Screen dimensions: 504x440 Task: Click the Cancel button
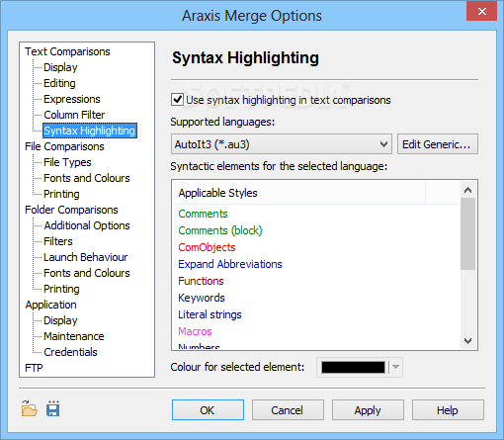(x=288, y=410)
